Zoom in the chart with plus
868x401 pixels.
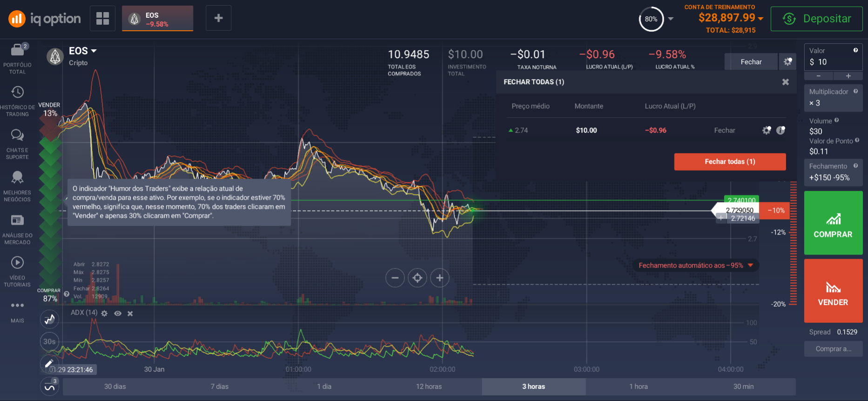pos(440,278)
